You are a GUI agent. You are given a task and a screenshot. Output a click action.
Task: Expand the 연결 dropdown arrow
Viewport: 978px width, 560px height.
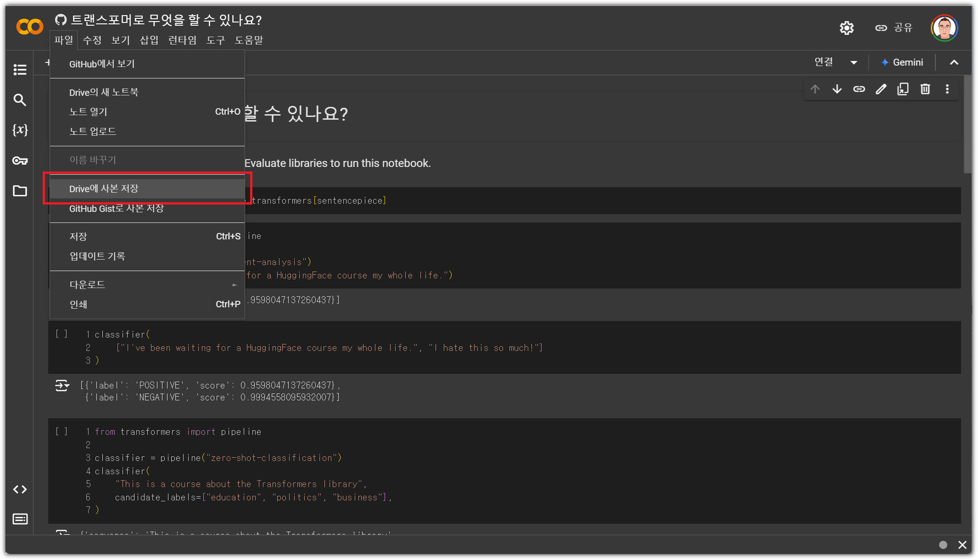tap(854, 63)
